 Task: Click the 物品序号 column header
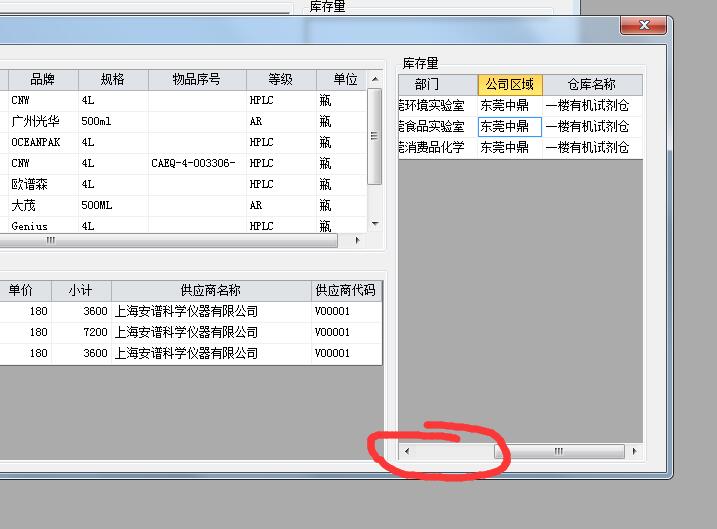click(x=196, y=80)
